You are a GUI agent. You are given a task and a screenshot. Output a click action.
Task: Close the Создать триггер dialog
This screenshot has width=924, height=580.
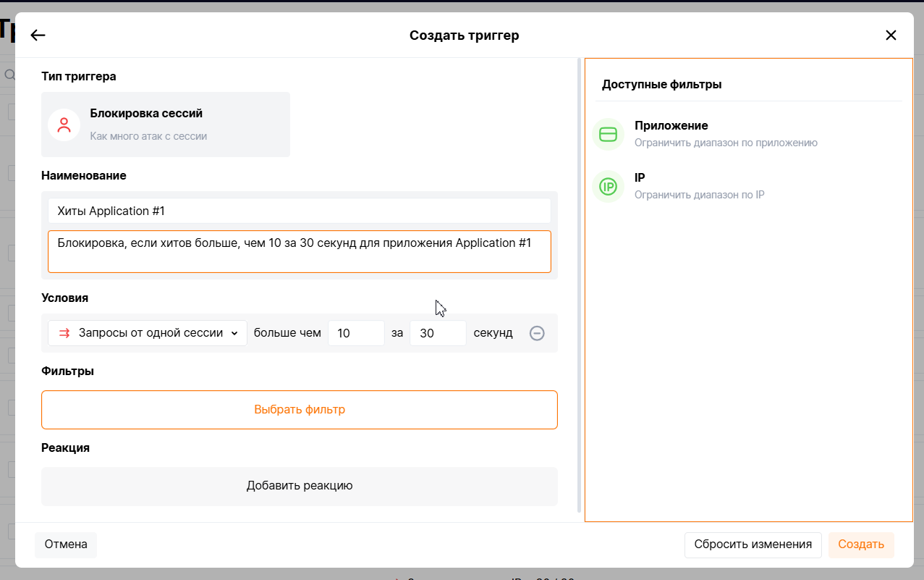(891, 35)
